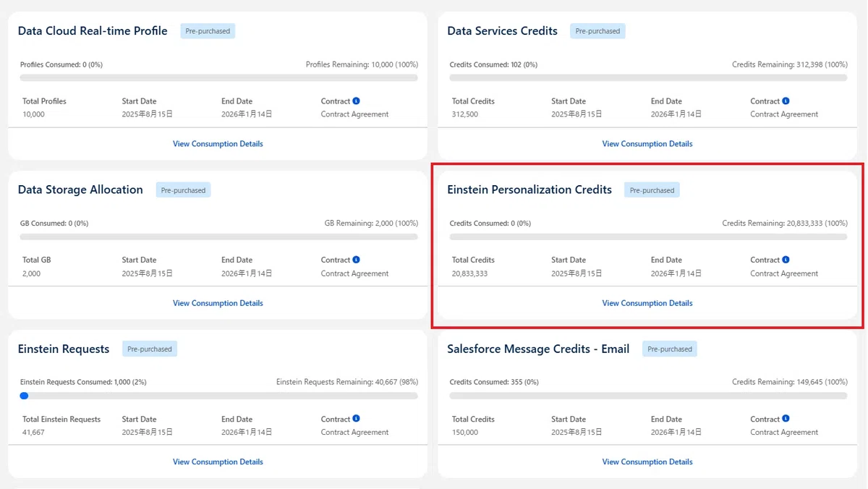Click the "Einstein Requests" card title
Image resolution: width=868 pixels, height=489 pixels.
[64, 349]
